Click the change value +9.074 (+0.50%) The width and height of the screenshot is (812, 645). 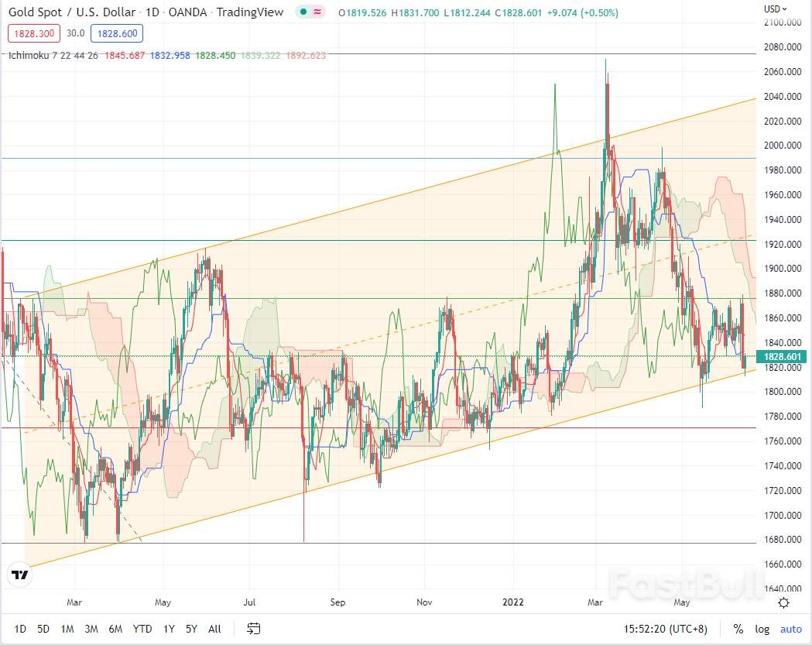[x=583, y=13]
